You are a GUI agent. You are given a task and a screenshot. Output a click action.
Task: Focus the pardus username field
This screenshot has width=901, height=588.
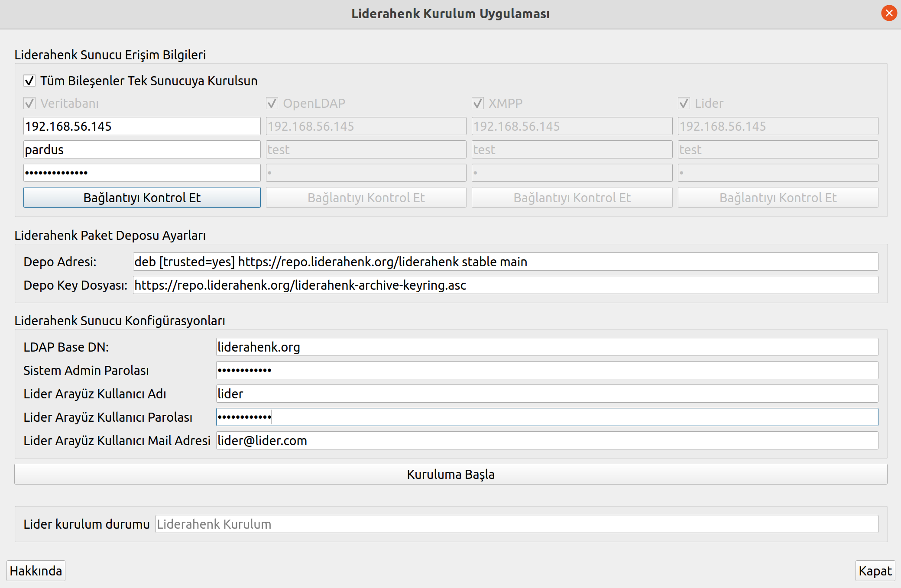pos(142,149)
